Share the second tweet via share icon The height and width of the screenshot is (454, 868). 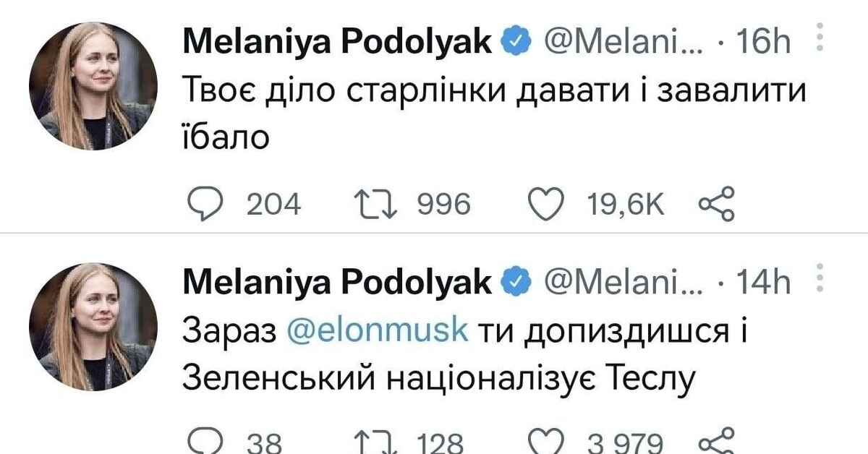pos(717,440)
